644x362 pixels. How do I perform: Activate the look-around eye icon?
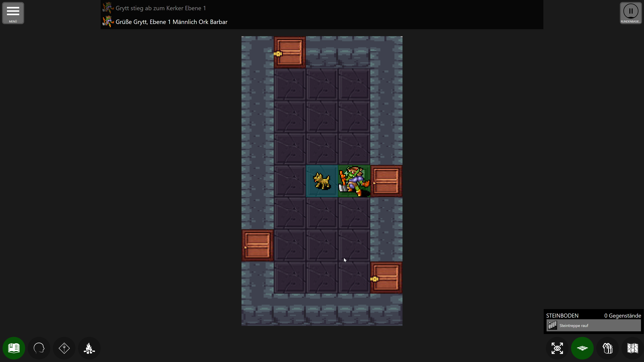pyautogui.click(x=557, y=348)
